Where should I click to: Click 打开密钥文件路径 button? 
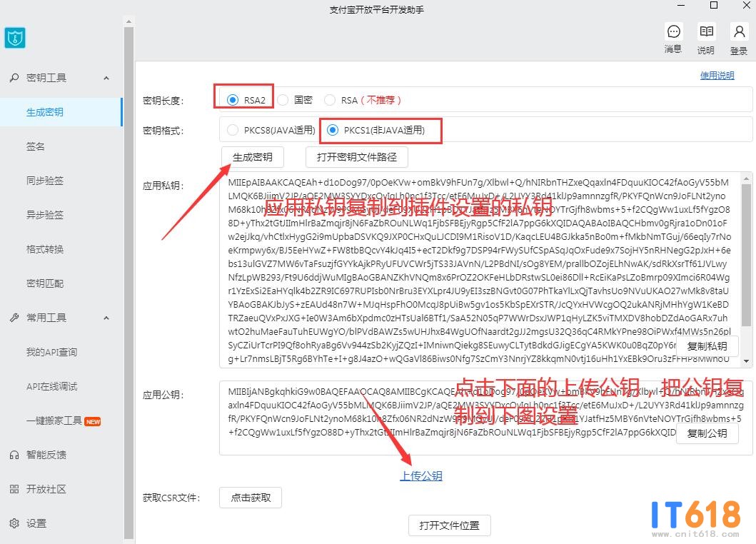click(x=357, y=157)
